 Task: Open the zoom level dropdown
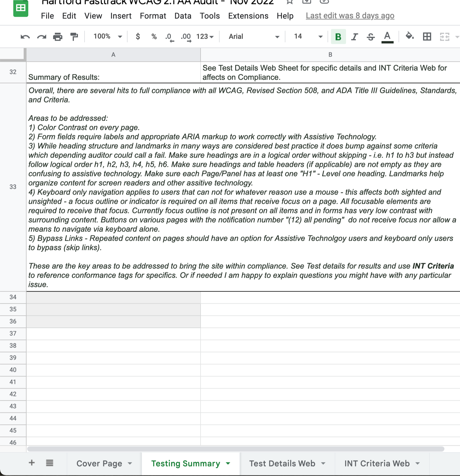pos(108,36)
